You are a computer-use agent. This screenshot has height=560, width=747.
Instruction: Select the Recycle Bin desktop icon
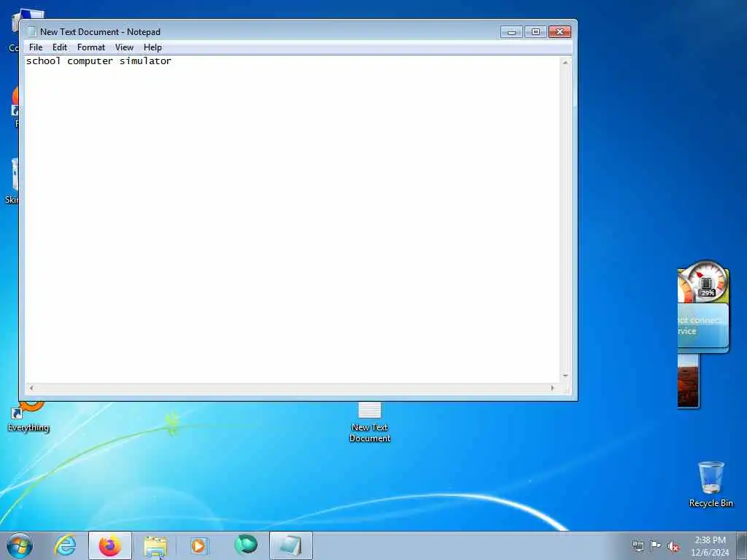(x=711, y=484)
